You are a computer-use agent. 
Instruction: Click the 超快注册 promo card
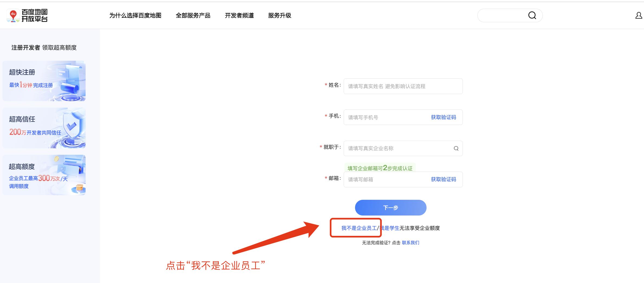pyautogui.click(x=44, y=81)
